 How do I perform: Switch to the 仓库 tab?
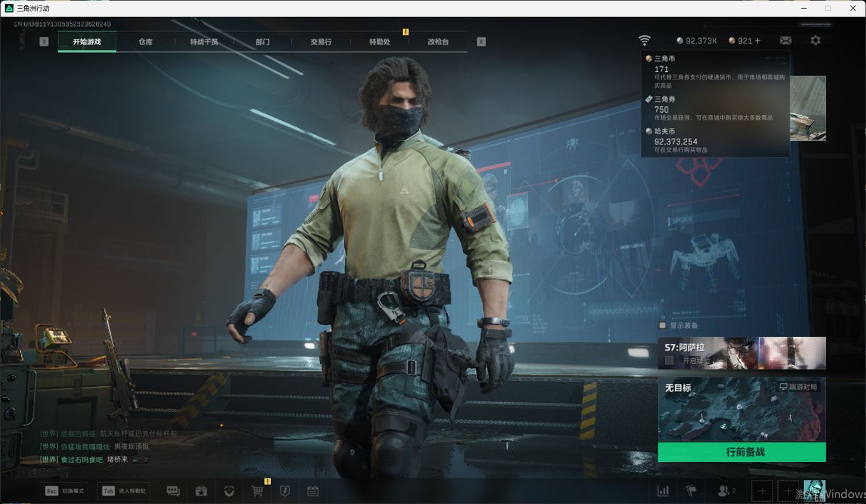145,42
